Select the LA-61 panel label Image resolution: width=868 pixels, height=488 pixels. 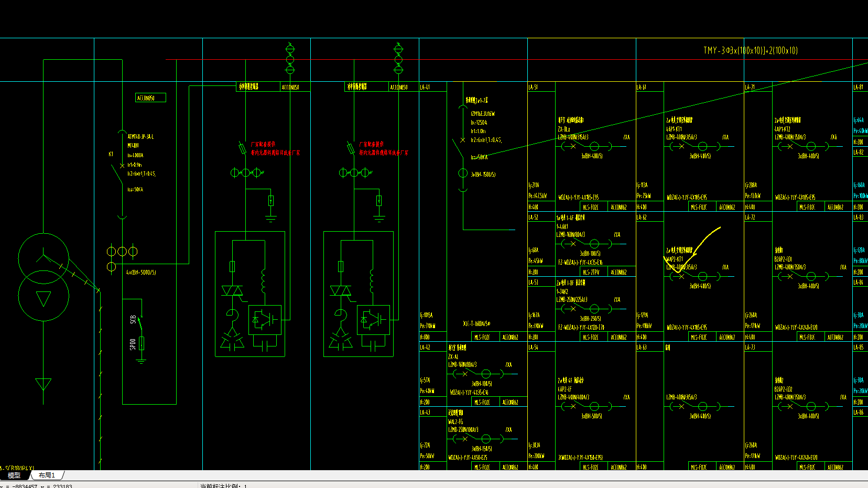[642, 87]
